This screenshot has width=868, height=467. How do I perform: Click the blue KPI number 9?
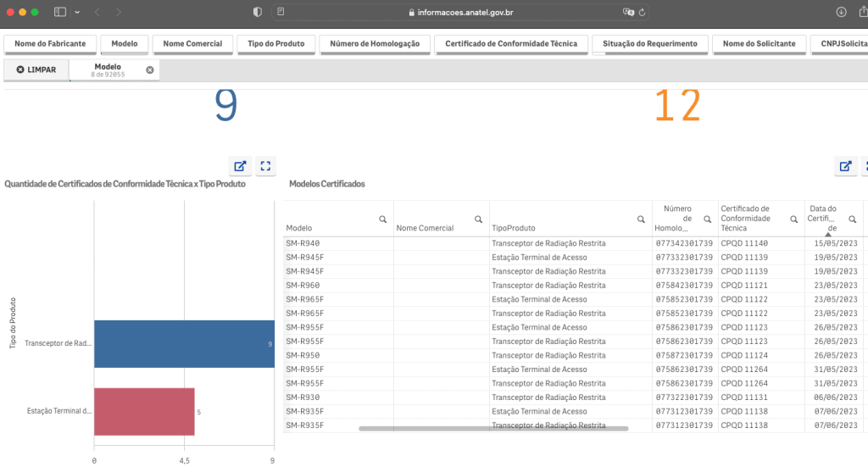click(225, 105)
